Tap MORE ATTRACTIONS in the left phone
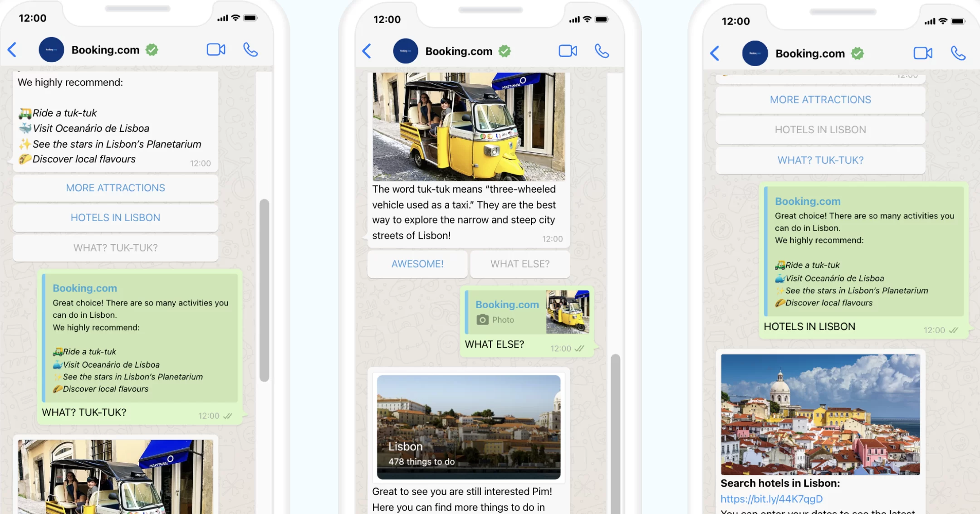The width and height of the screenshot is (980, 514). 115,188
